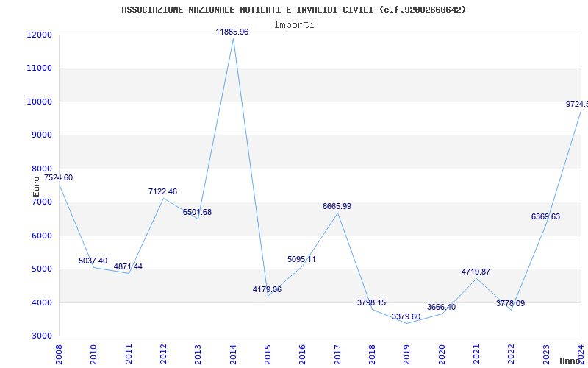The width and height of the screenshot is (588, 368).
Task: Click the data label 4179.06
Action: point(267,289)
